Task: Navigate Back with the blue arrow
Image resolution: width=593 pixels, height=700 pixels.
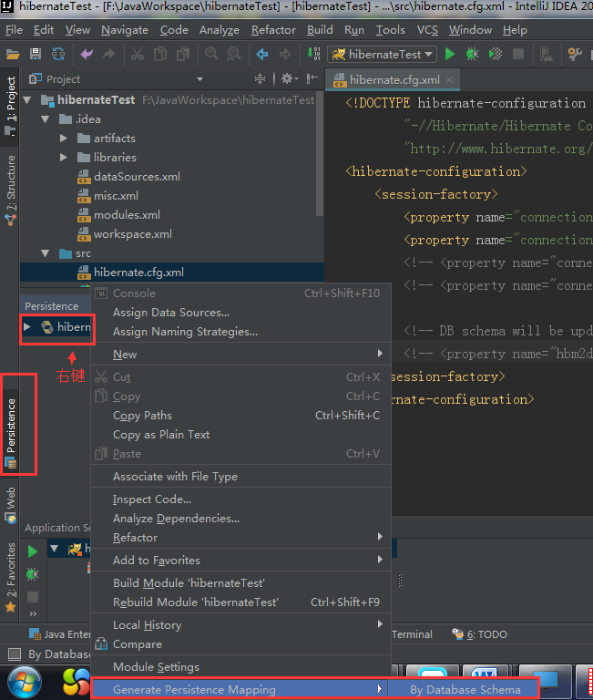Action: coord(262,54)
